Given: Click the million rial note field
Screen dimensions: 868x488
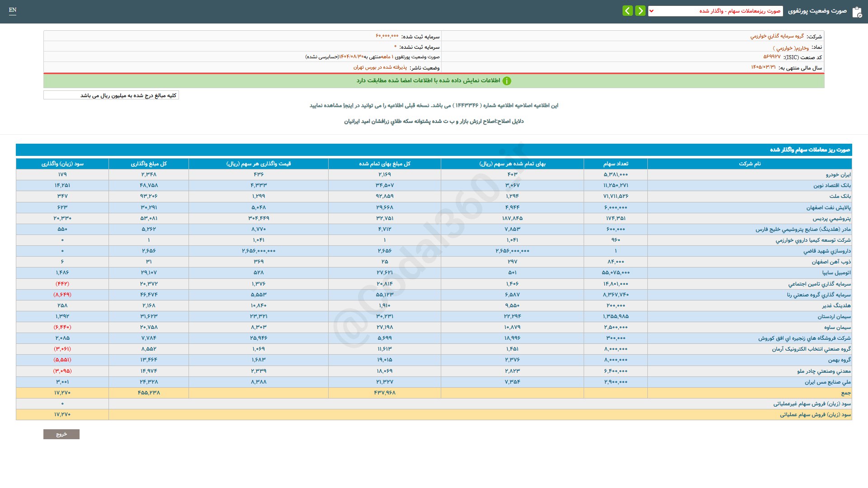Looking at the screenshot, I should pos(111,95).
